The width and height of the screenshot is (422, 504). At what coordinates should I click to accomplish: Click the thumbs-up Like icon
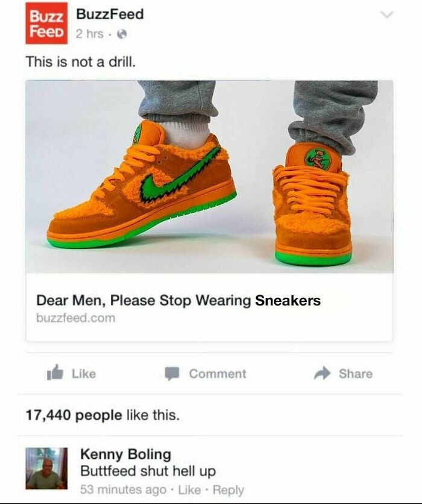tap(55, 373)
